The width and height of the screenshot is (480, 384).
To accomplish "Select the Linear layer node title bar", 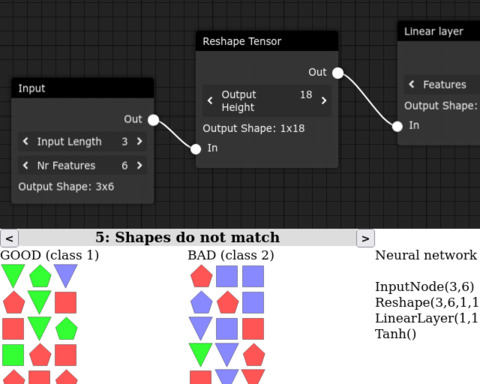I will pyautogui.click(x=439, y=31).
